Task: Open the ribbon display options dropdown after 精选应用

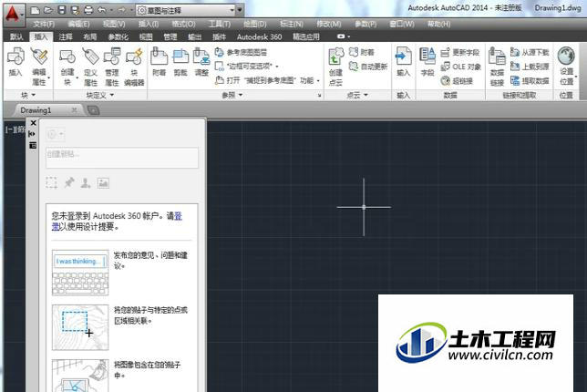Action: pos(344,36)
